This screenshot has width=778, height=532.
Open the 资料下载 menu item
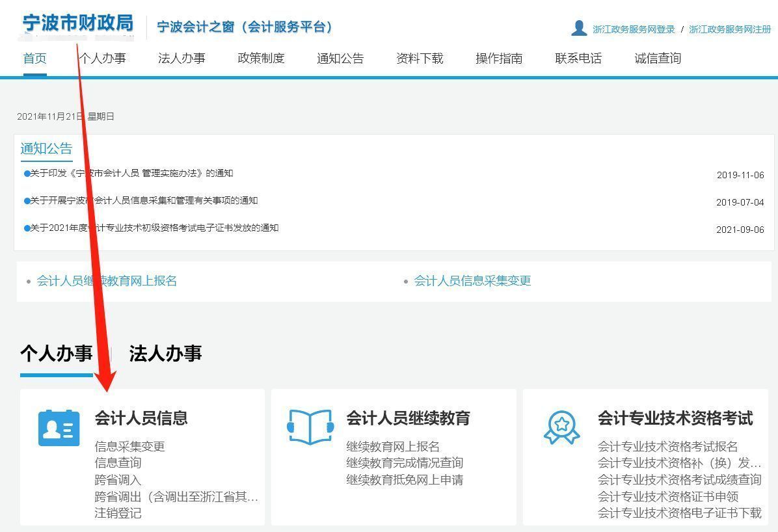[419, 58]
